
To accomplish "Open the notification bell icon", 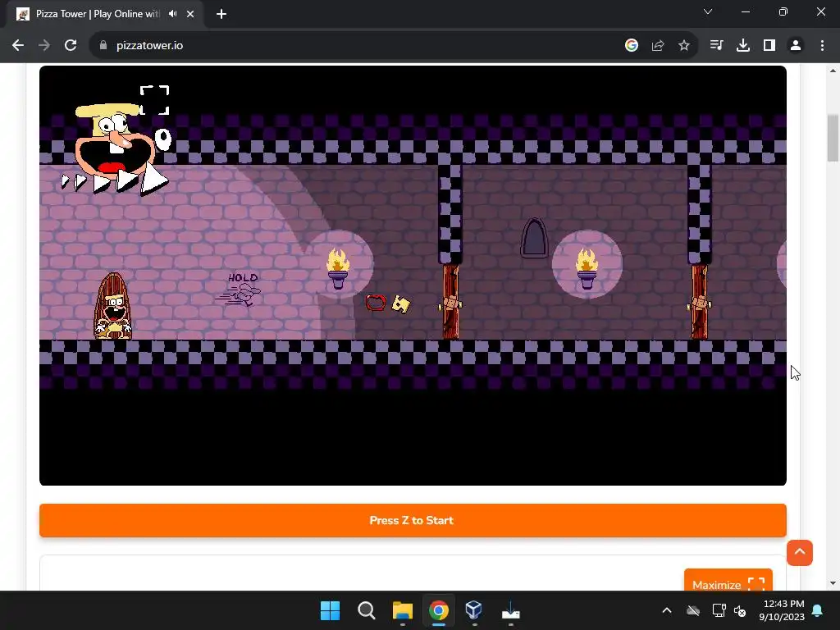I will tap(818, 610).
